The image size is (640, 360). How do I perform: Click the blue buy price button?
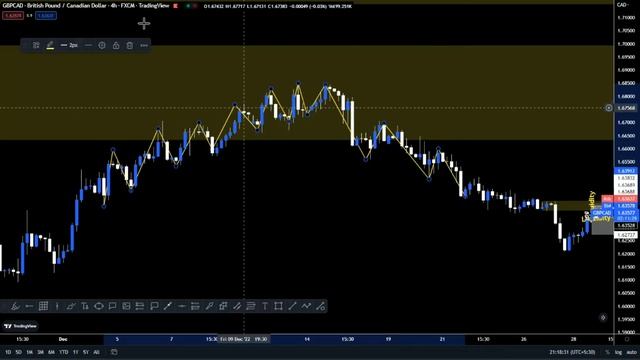46,16
